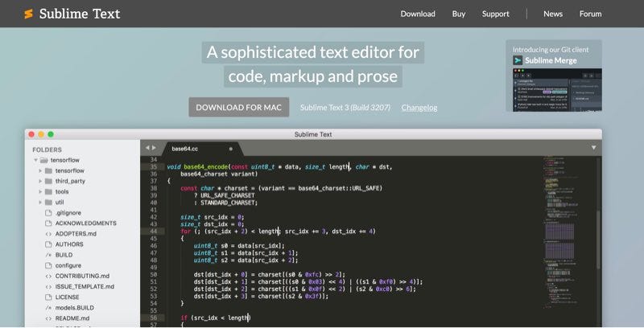Screen dimensions: 644x328
Task: Open models.BUILD in the sidebar
Action: pyautogui.click(x=74, y=308)
